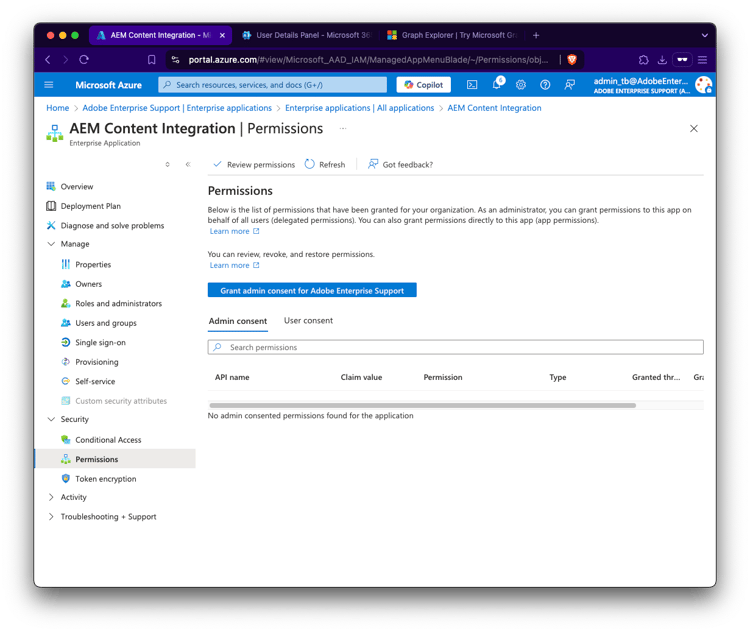Screen dimensions: 750x632
Task: Open Owners under Manage
Action: tap(88, 284)
